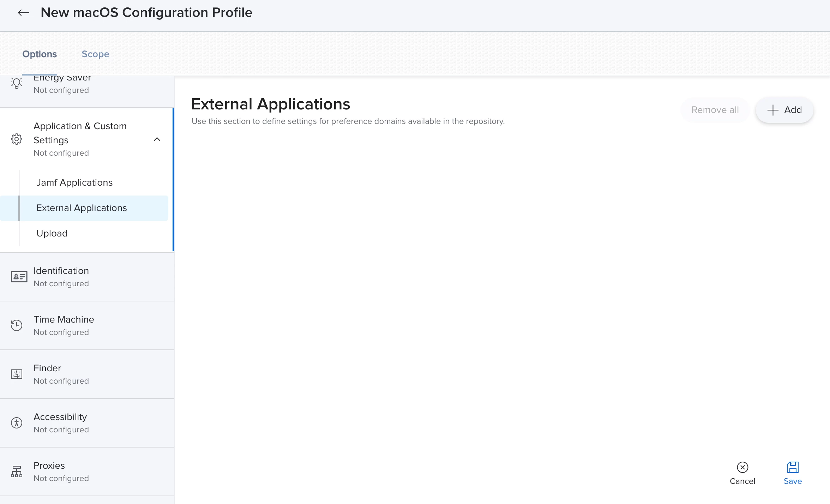The image size is (830, 504).
Task: Click the Time Machine clock icon
Action: click(17, 325)
